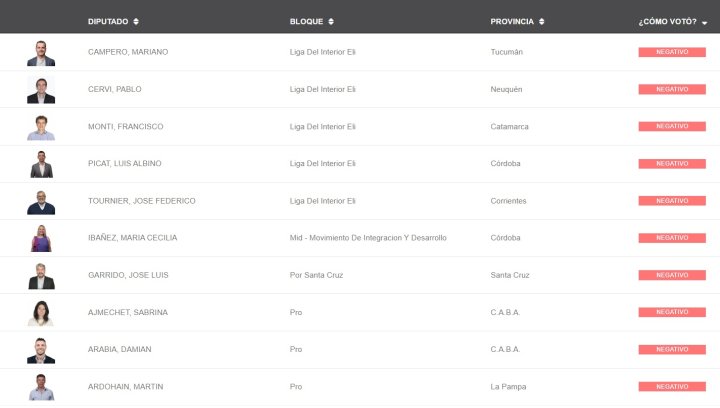The image size is (720, 408).
Task: Click the PROVINCIA column header
Action: 512,22
